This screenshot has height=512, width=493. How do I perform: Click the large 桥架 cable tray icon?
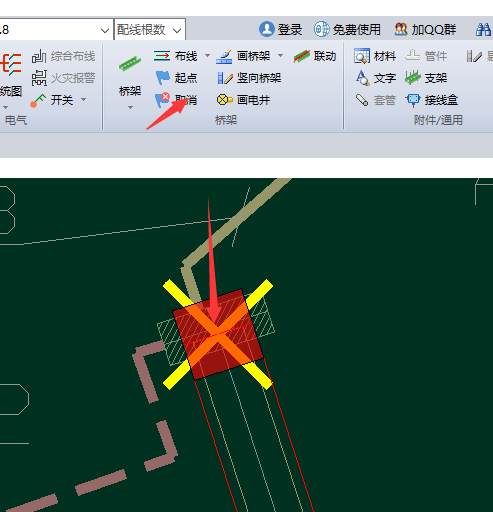tap(130, 63)
